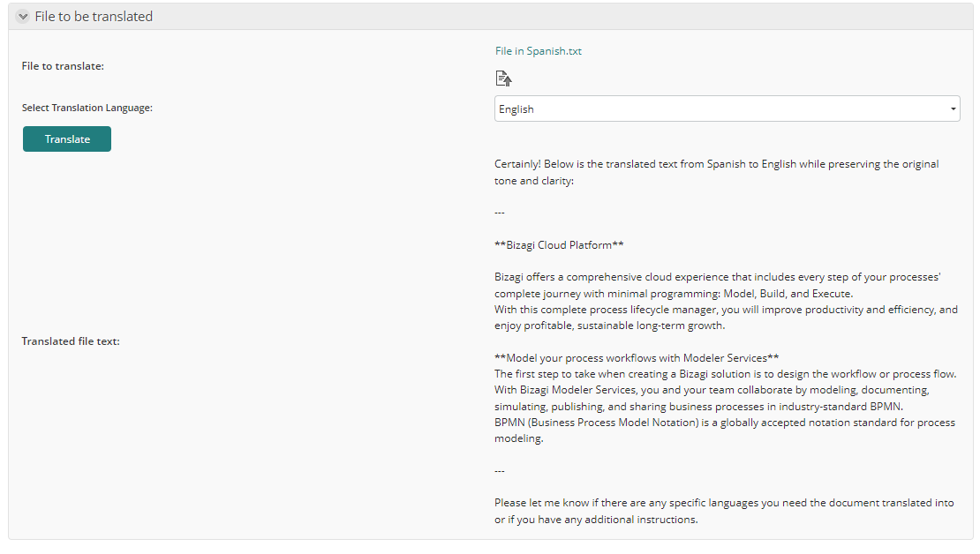Click the File to be translated header title
Image resolution: width=980 pixels, height=554 pixels.
click(94, 17)
